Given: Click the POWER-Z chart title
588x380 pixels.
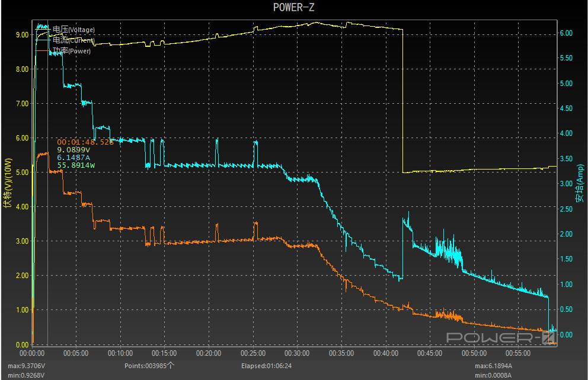Looking at the screenshot, I should (293, 7).
